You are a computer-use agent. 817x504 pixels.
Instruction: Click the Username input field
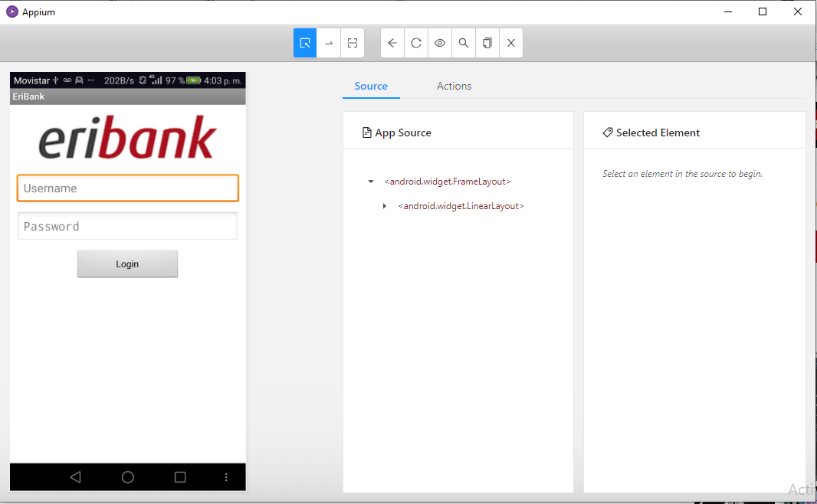pos(128,188)
